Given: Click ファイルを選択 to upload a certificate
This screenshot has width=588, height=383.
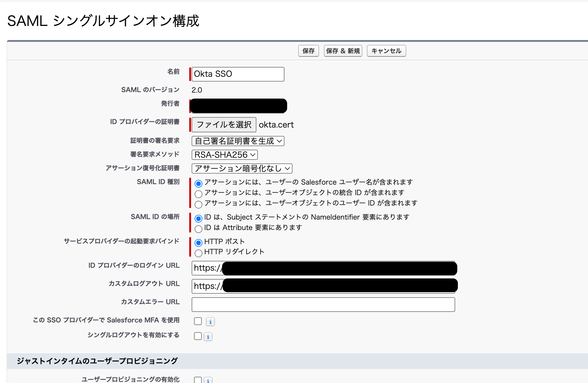Looking at the screenshot, I should click(224, 125).
